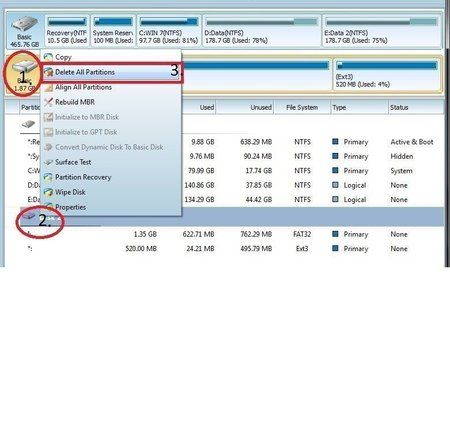450x441 pixels.
Task: Select the 465.76 GB Basic disk icon
Action: point(24,31)
